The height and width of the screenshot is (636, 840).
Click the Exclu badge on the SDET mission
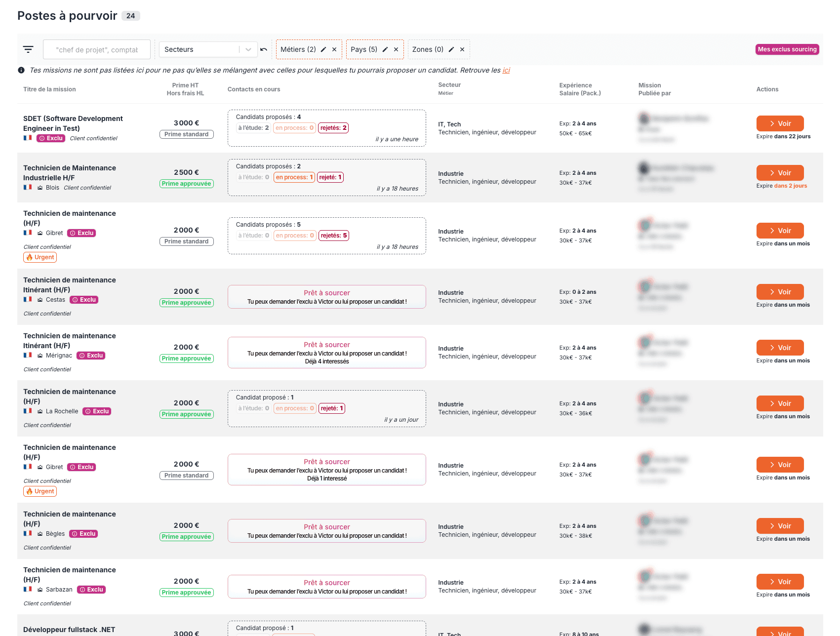pos(51,138)
